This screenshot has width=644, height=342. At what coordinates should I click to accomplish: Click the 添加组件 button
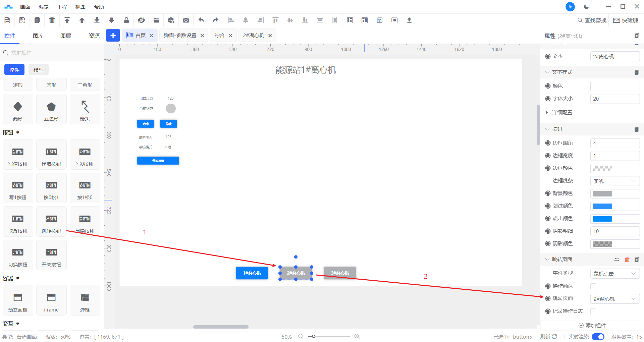pyautogui.click(x=592, y=325)
